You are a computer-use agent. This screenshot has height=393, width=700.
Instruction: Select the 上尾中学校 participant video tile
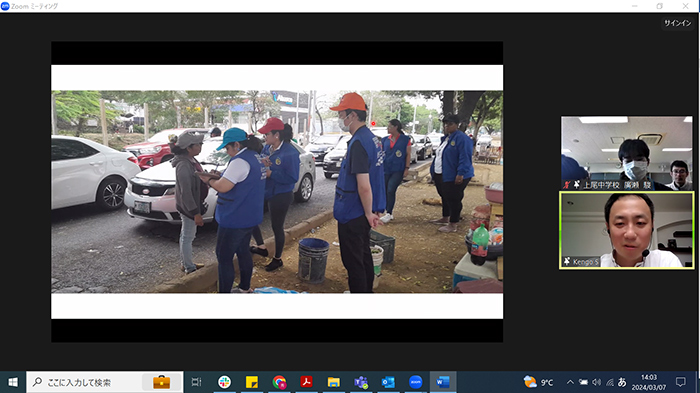pos(627,153)
